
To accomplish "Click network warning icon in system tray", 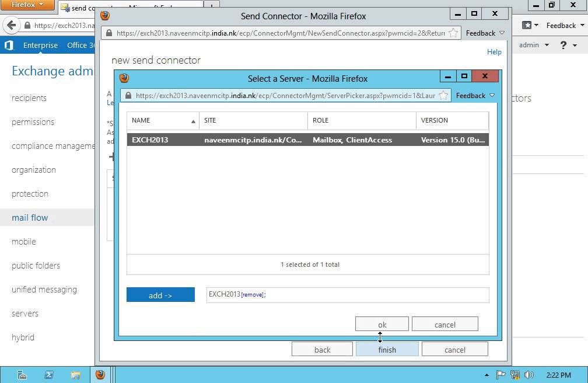I will (x=515, y=375).
